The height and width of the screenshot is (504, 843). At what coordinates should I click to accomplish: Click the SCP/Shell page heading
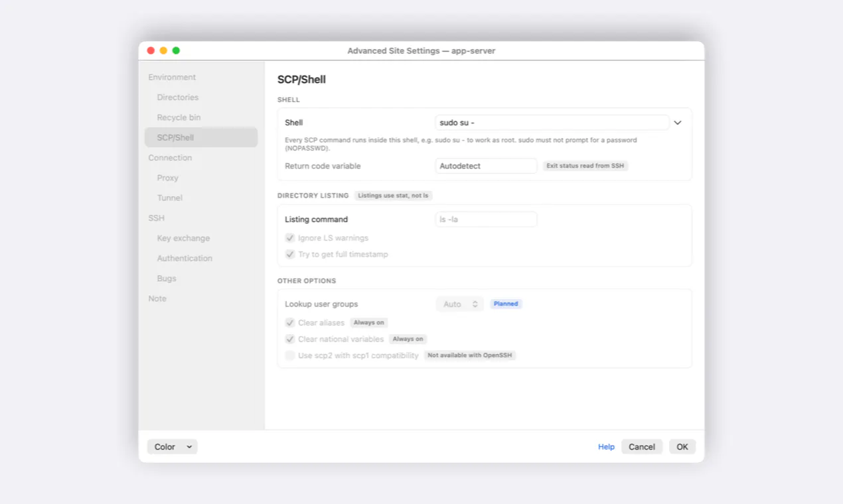301,80
